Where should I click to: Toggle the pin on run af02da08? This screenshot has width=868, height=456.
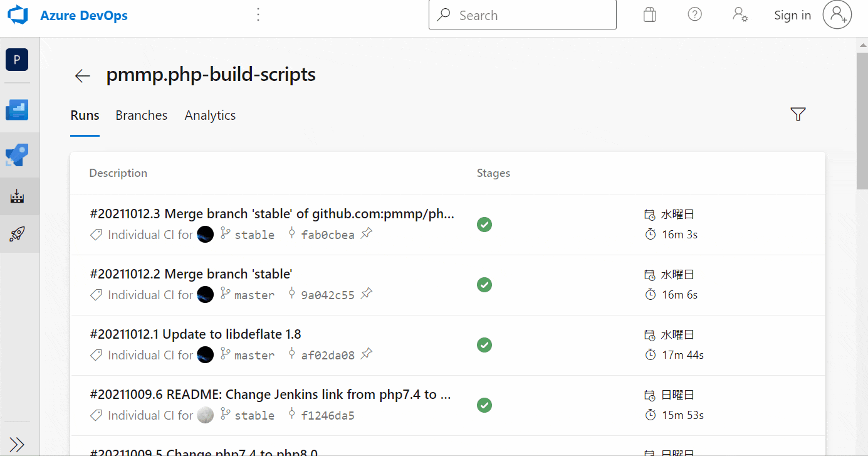[367, 354]
